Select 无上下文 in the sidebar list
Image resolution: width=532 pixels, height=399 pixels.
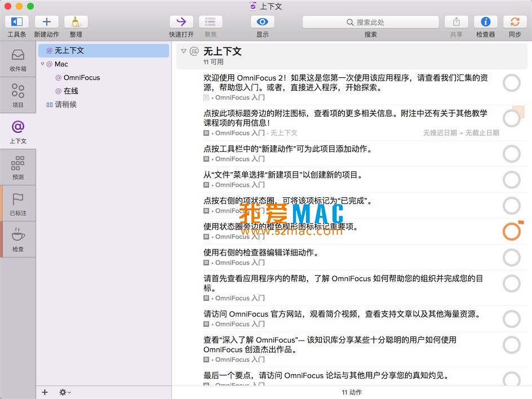(104, 51)
